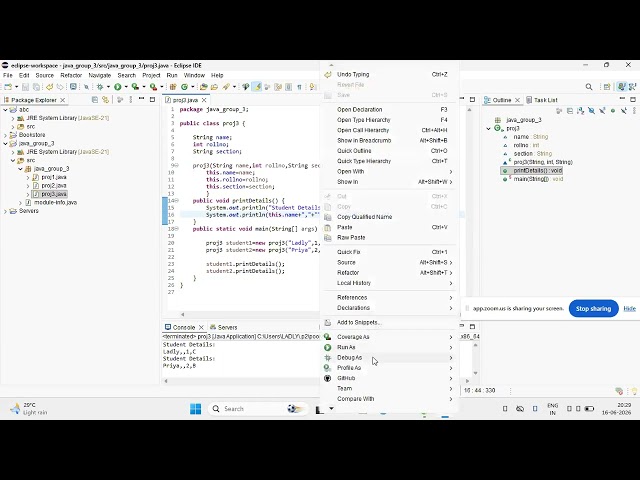Expand the module-info.java node
Viewport: 640px width, 480px height.
(20, 202)
